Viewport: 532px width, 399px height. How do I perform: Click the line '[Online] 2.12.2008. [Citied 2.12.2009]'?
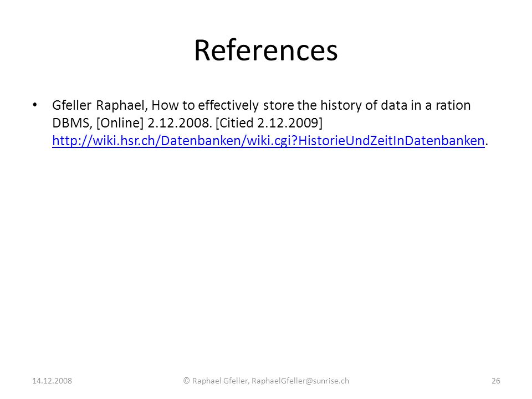pos(209,123)
